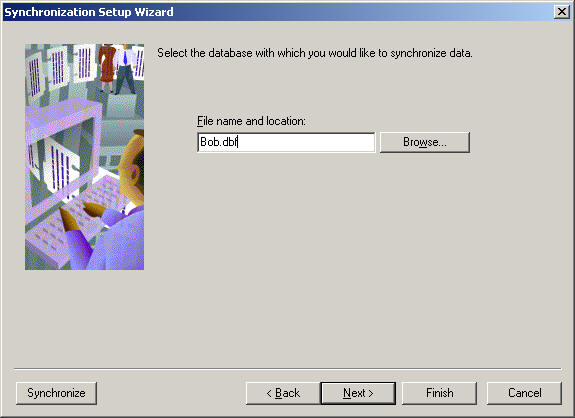The image size is (575, 418).
Task: Go to previous step with Back
Action: [283, 393]
